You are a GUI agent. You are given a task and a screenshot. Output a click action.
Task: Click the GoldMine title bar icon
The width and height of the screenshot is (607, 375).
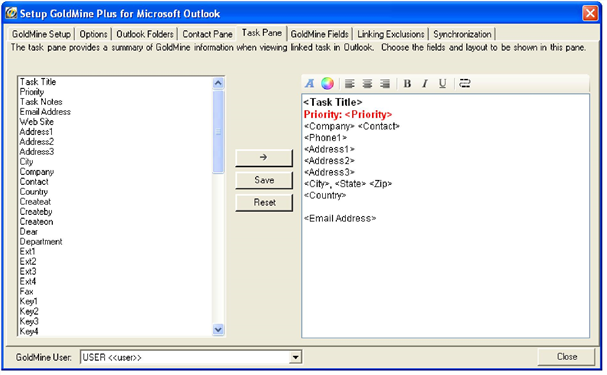pos(11,13)
